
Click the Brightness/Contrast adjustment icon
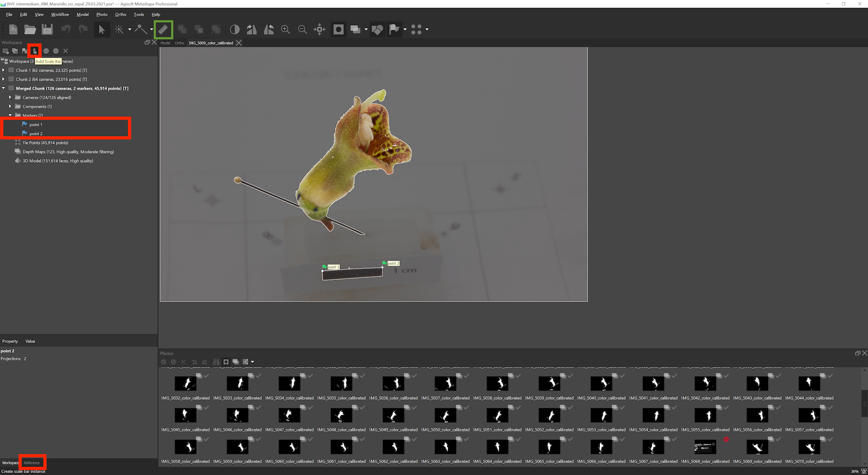coord(234,29)
